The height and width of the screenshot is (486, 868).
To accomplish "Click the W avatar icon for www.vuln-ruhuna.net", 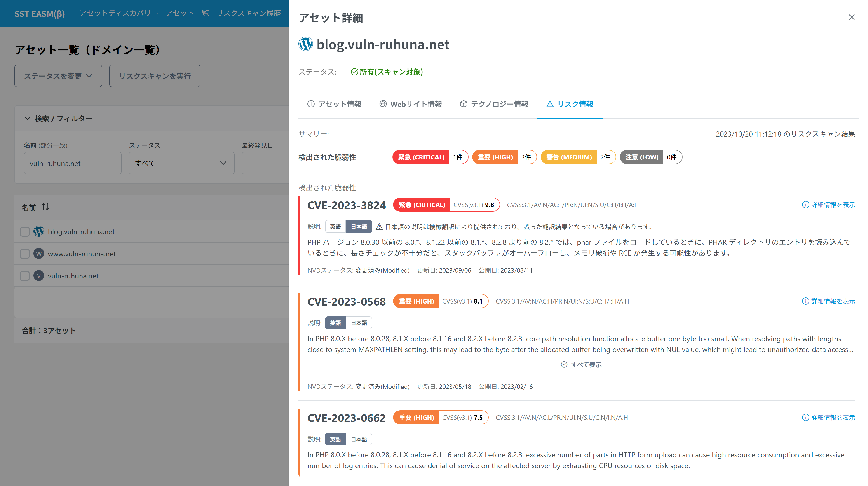I will point(39,254).
